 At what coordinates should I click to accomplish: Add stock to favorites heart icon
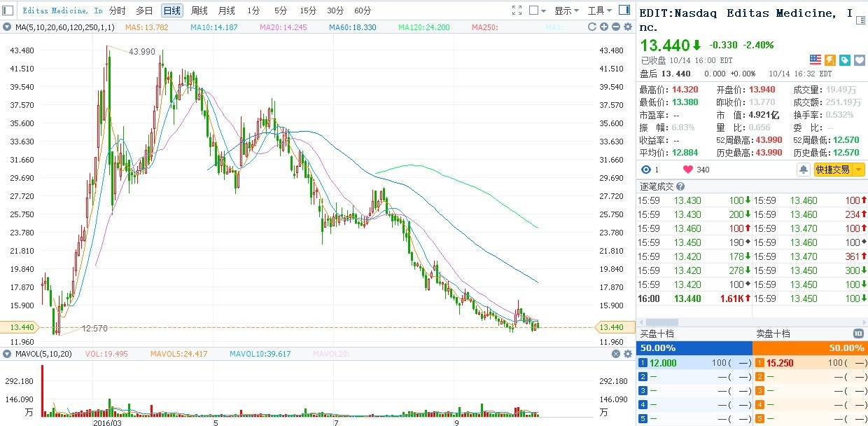859,60
